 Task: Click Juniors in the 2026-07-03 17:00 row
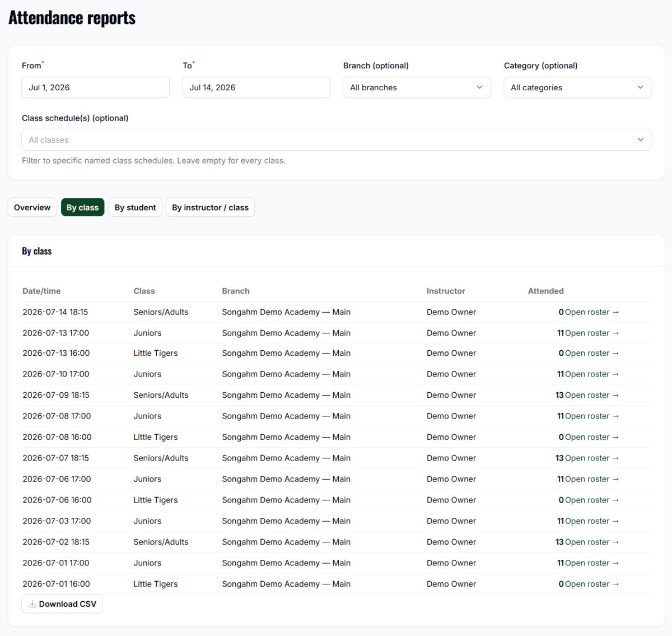coord(147,521)
